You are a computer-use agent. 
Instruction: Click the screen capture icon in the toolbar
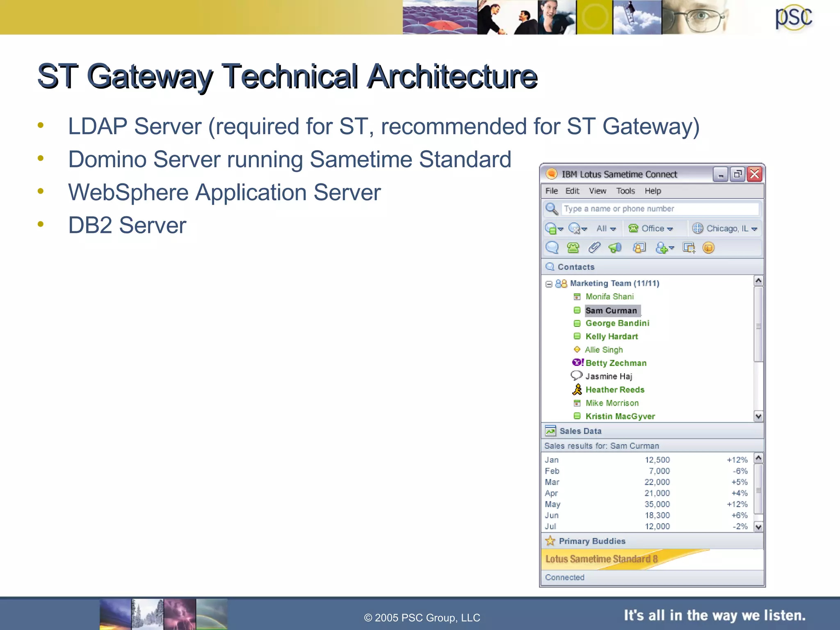pyautogui.click(x=689, y=248)
